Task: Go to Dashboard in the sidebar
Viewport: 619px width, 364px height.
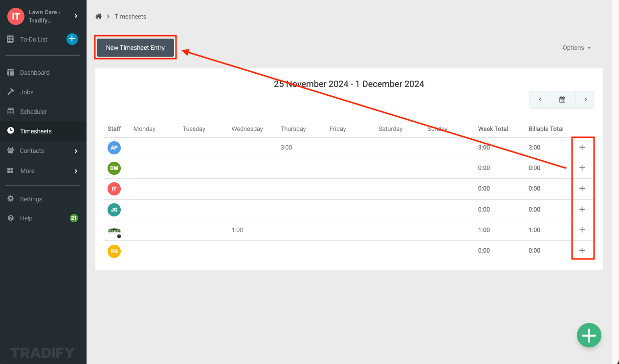Action: point(35,72)
